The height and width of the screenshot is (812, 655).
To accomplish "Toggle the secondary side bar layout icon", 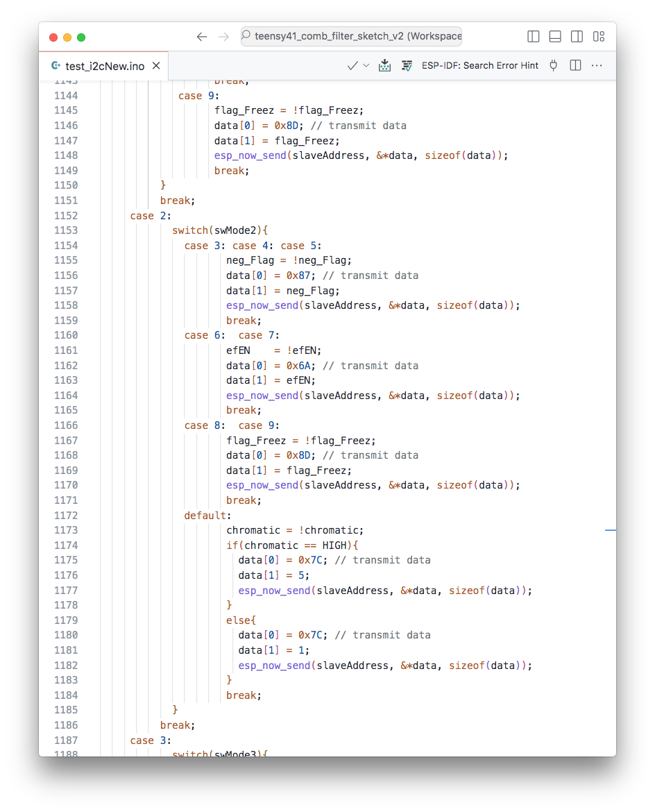I will coord(577,37).
